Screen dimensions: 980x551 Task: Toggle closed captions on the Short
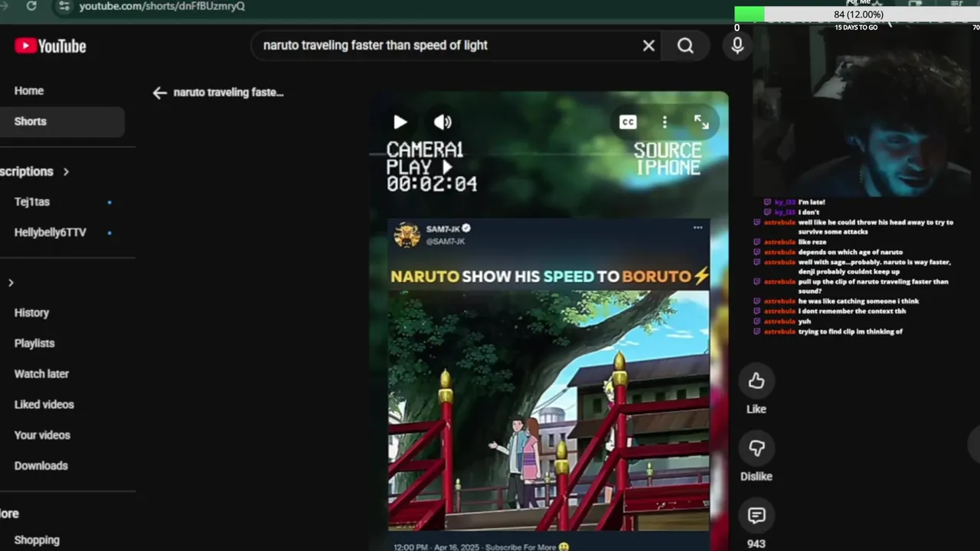(628, 122)
